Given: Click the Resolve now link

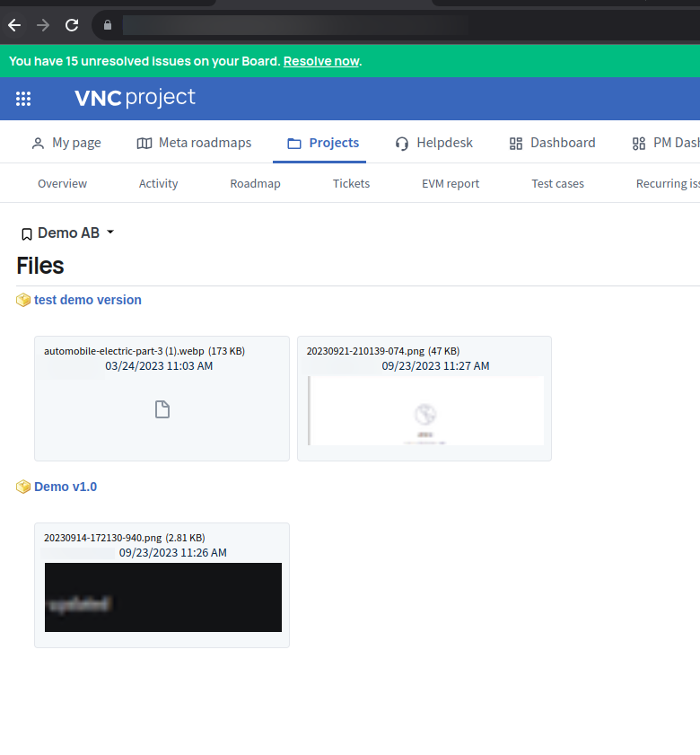Looking at the screenshot, I should tap(321, 61).
